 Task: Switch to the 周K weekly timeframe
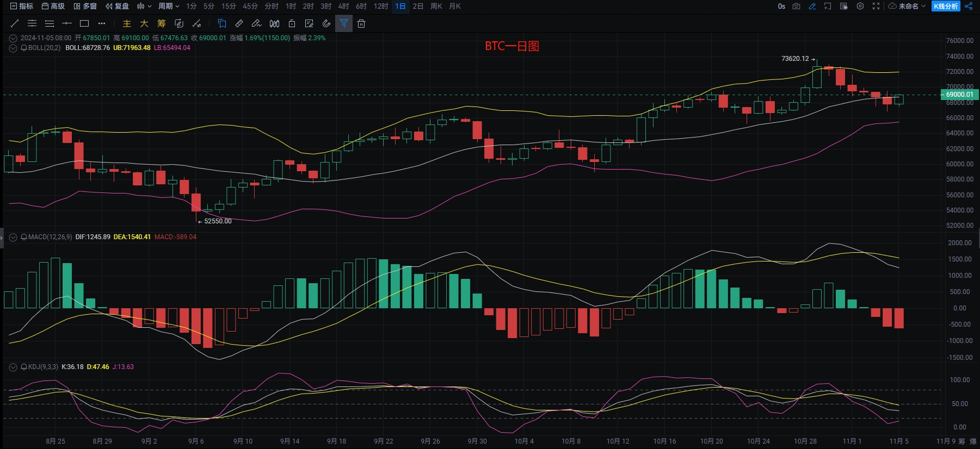(436, 6)
